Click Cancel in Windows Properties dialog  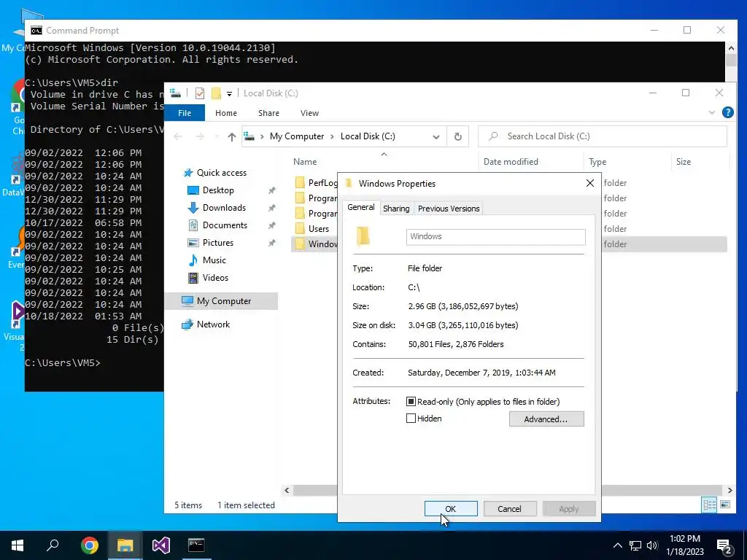[510, 508]
